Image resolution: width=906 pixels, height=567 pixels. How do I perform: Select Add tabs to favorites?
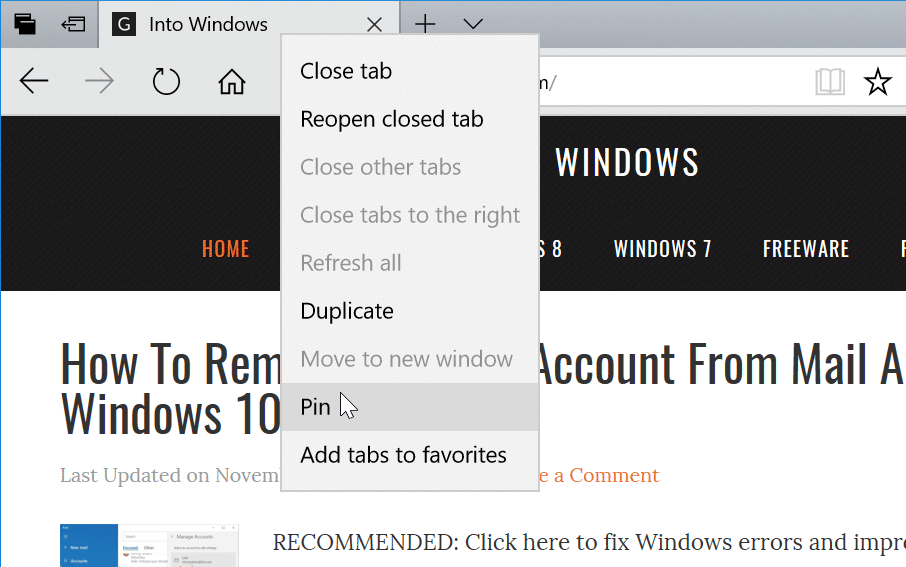coord(410,455)
